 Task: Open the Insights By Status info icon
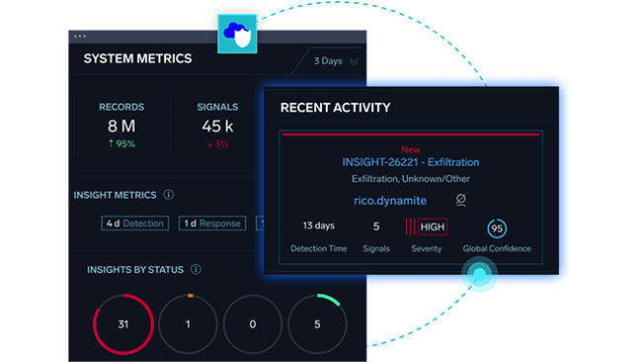[196, 269]
